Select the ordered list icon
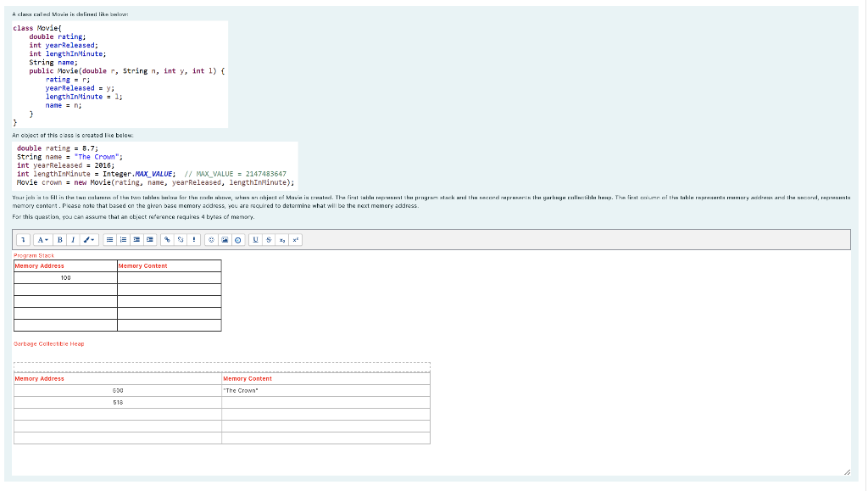The width and height of the screenshot is (868, 491). click(x=123, y=239)
